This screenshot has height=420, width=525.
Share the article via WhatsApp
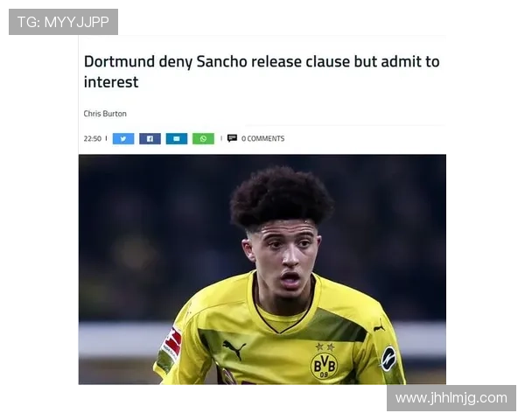tap(203, 138)
